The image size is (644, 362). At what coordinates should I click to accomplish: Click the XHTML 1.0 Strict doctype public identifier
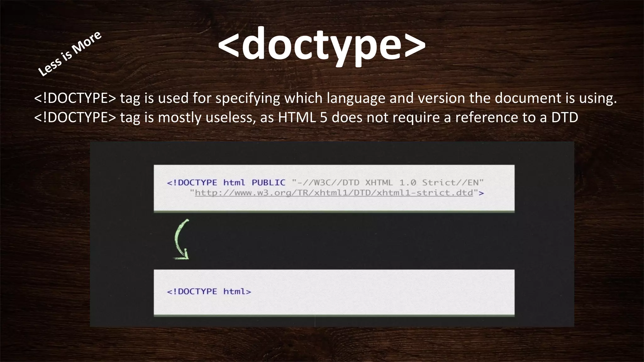388,183
